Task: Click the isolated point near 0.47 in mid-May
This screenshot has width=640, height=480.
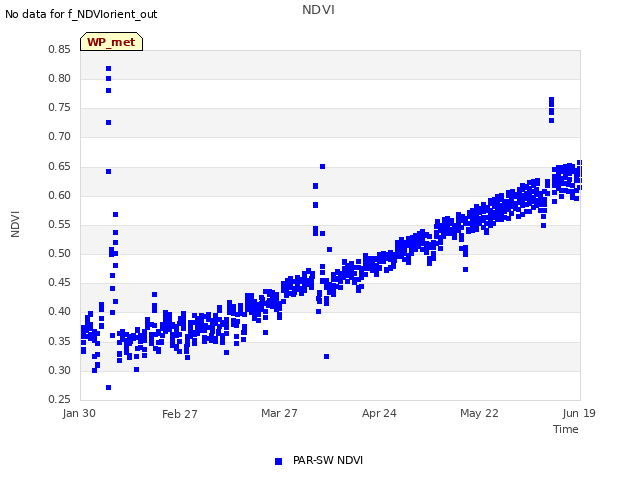Action: click(465, 269)
